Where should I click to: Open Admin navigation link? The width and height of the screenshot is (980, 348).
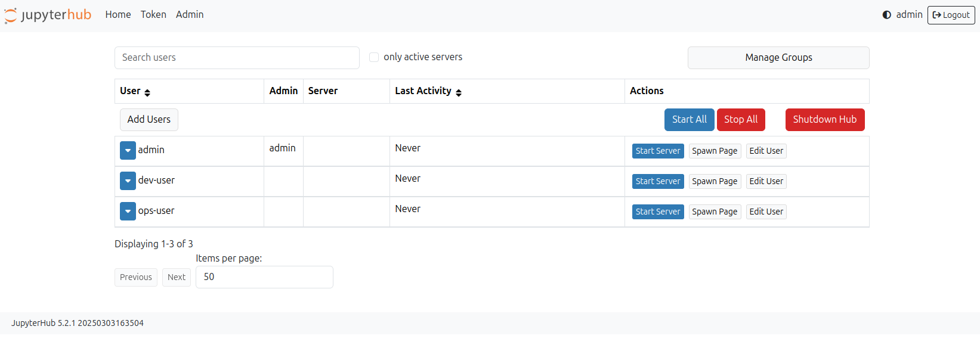pos(190,15)
